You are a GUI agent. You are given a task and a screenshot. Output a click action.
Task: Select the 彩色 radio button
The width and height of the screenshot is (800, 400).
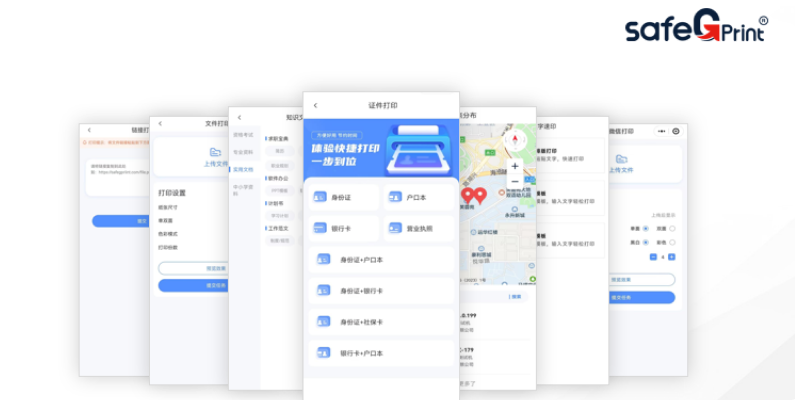pyautogui.click(x=672, y=242)
